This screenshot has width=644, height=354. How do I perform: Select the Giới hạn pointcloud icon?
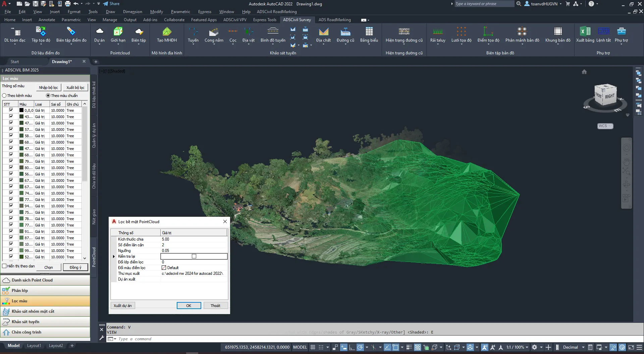(118, 32)
